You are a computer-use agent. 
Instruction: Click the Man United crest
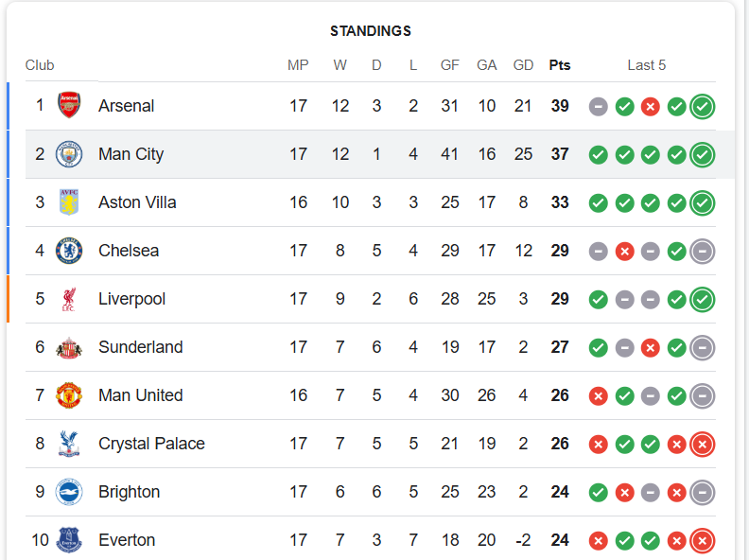coord(69,395)
